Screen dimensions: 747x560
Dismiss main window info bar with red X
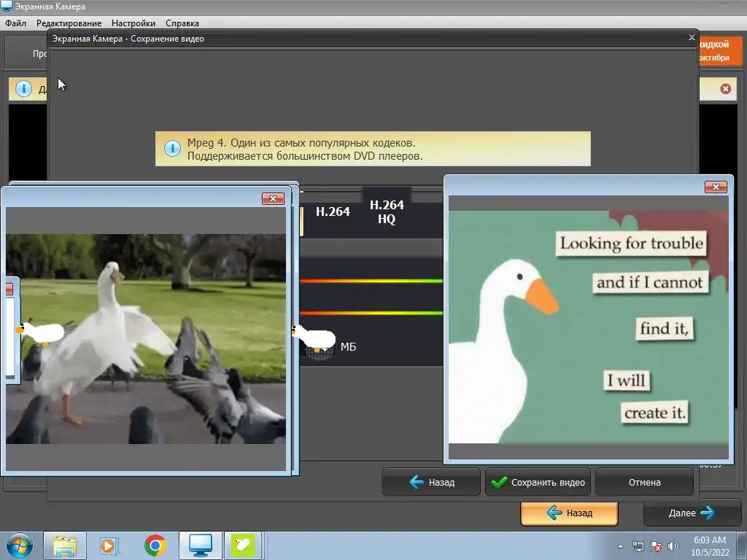click(x=725, y=88)
